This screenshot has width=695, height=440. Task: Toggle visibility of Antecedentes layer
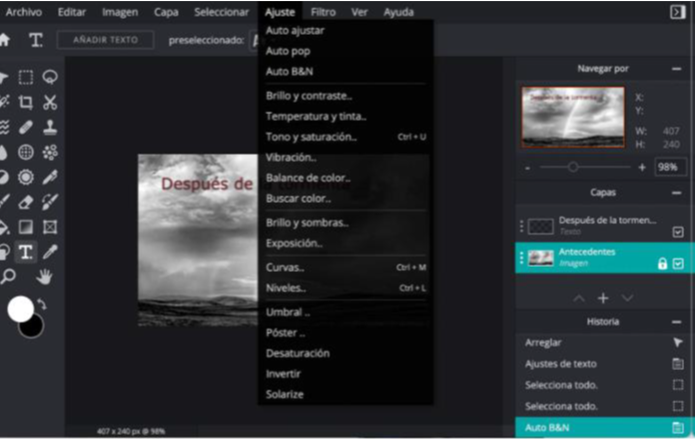(x=678, y=263)
